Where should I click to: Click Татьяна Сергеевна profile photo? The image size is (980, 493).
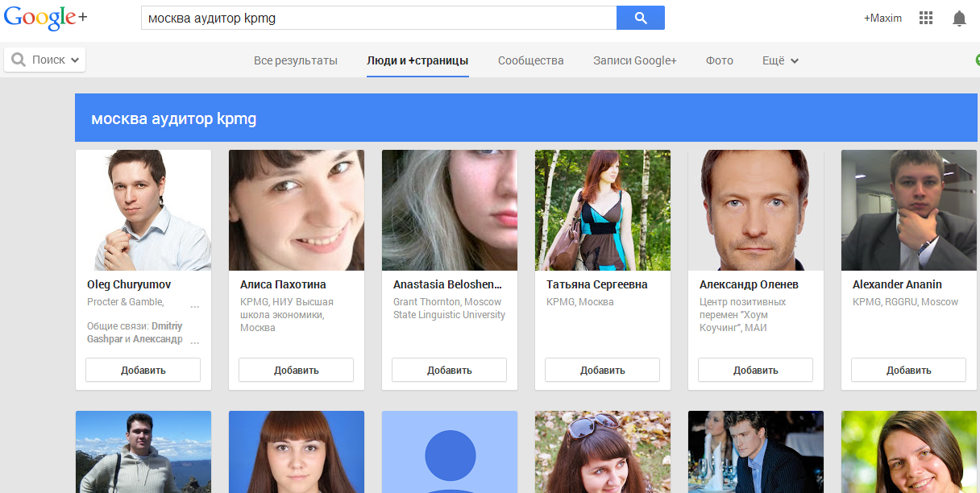pyautogui.click(x=603, y=210)
